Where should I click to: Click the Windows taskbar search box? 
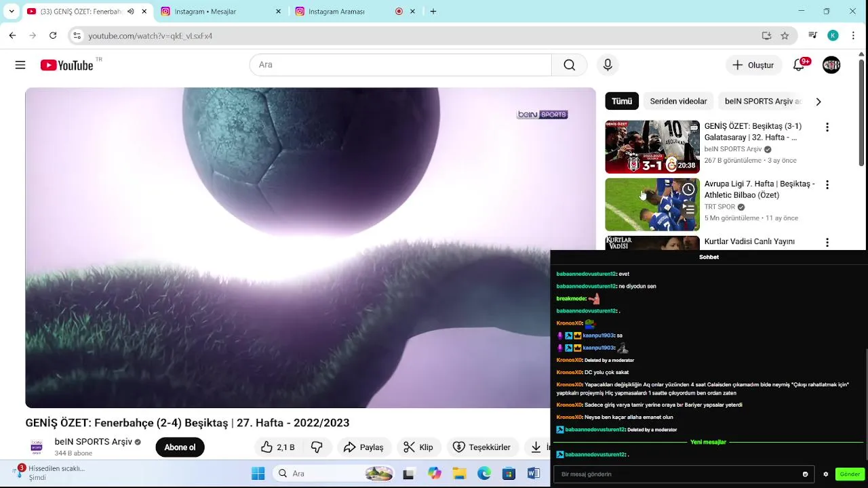[334, 474]
